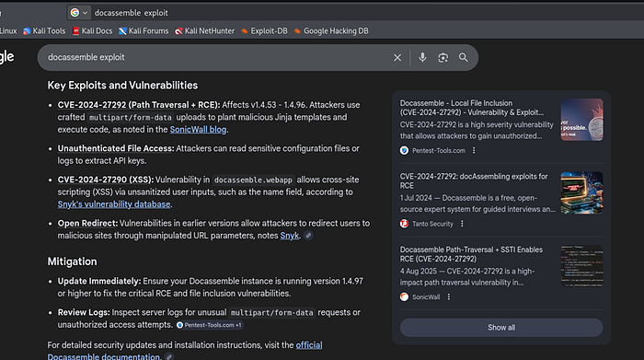Open search engine selector dropdown in address bar

coord(79,13)
